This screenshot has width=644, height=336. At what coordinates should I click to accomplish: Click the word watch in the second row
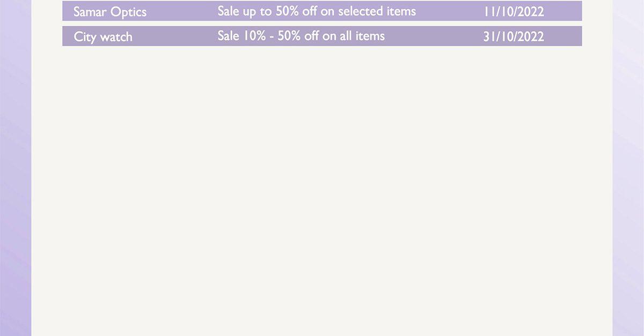[x=116, y=37]
